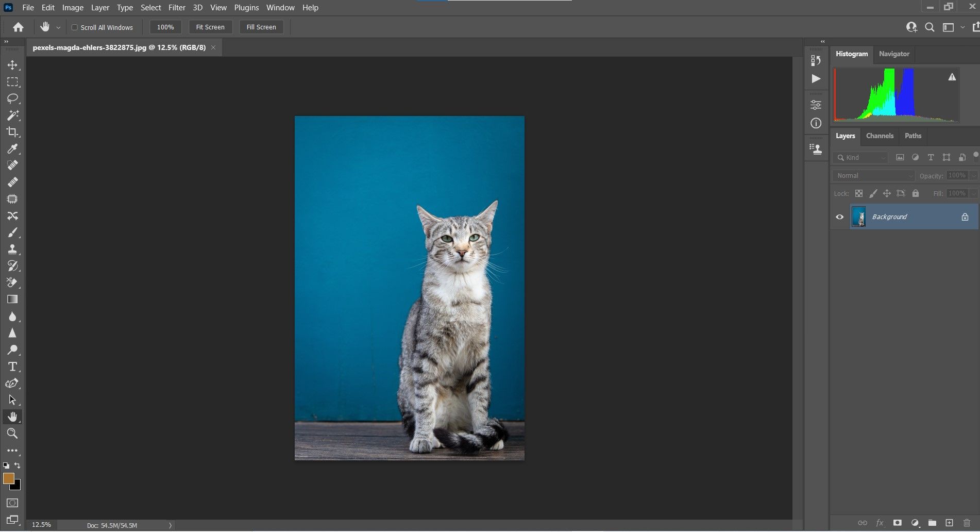
Task: Create a new layer icon
Action: (x=950, y=523)
